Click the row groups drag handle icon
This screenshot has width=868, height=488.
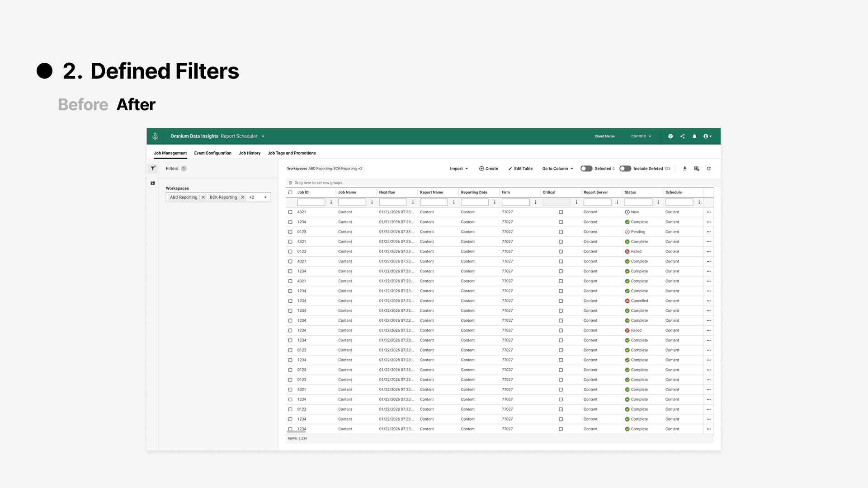(290, 183)
